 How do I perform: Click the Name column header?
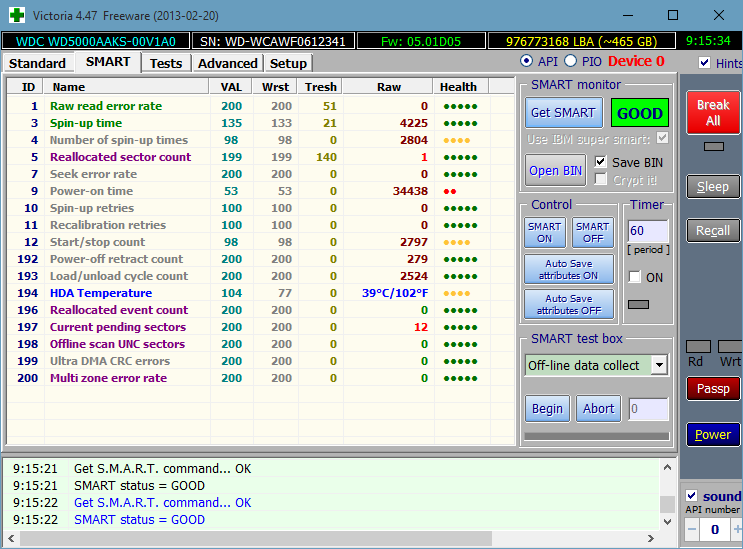coord(126,87)
